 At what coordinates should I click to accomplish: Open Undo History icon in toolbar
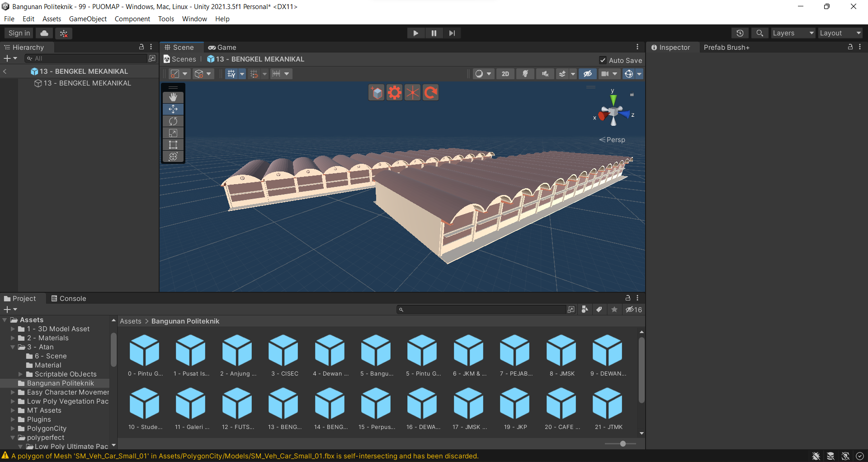coord(740,33)
